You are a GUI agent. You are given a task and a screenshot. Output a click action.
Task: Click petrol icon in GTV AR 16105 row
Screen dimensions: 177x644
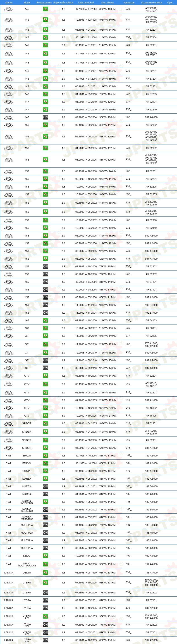[45, 416]
